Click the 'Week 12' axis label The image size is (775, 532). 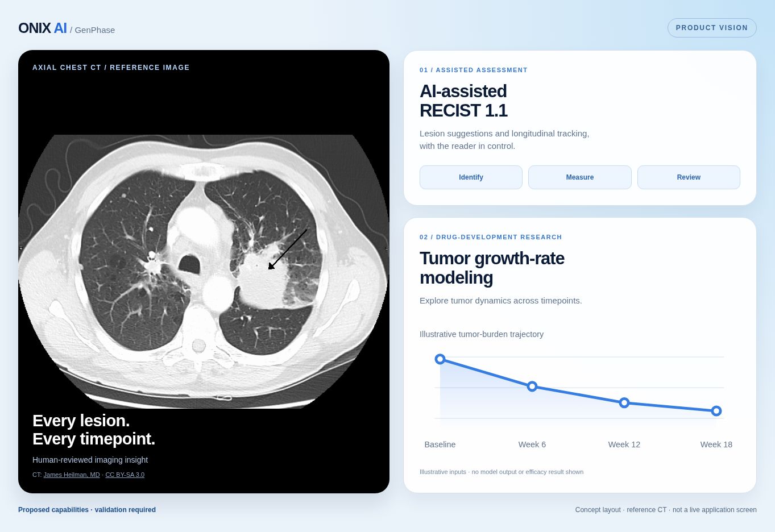[x=624, y=444]
